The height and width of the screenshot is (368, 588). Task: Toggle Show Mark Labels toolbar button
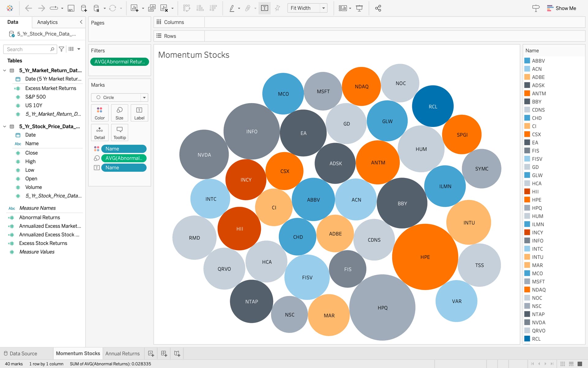click(264, 8)
